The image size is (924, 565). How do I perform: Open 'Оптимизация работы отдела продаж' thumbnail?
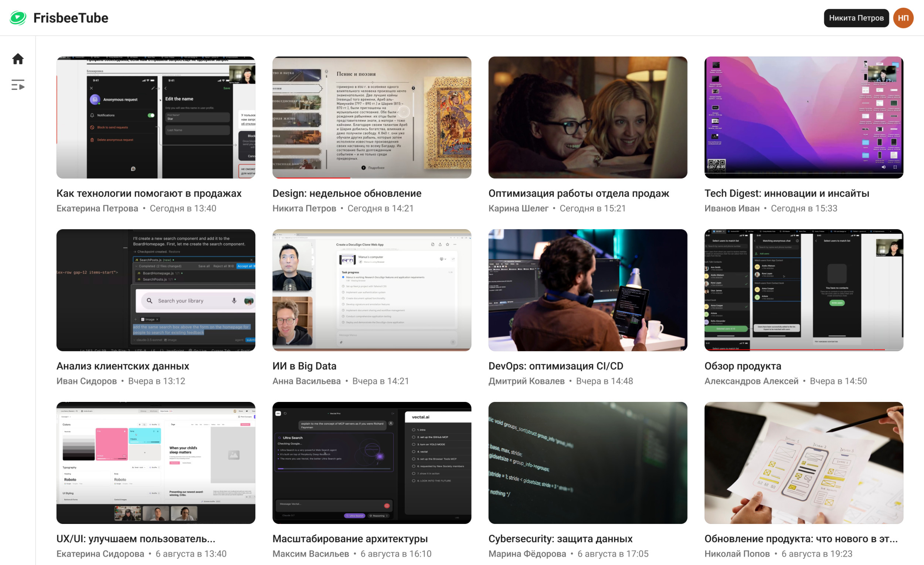click(588, 118)
